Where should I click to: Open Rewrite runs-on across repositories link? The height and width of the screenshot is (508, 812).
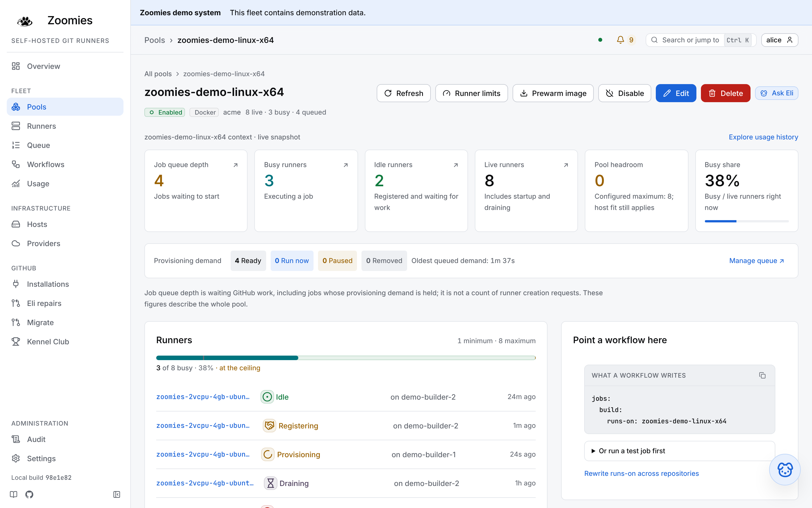click(641, 473)
